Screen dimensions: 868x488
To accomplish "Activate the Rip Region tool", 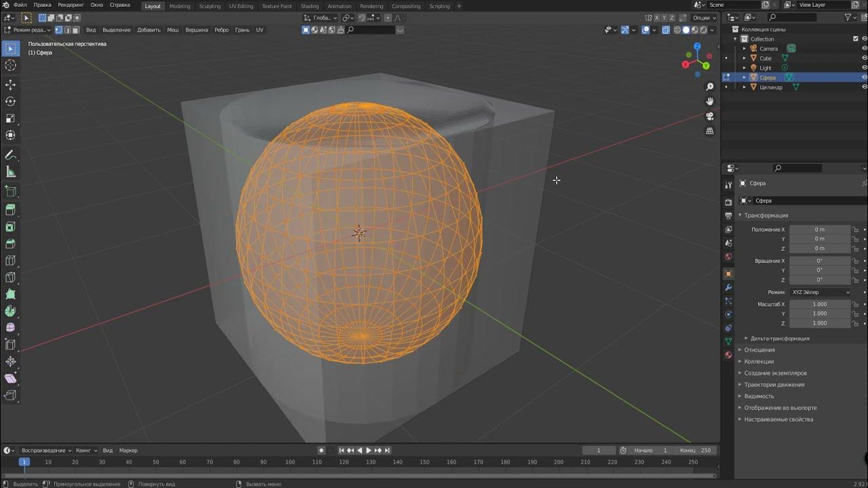I will pos(11,396).
